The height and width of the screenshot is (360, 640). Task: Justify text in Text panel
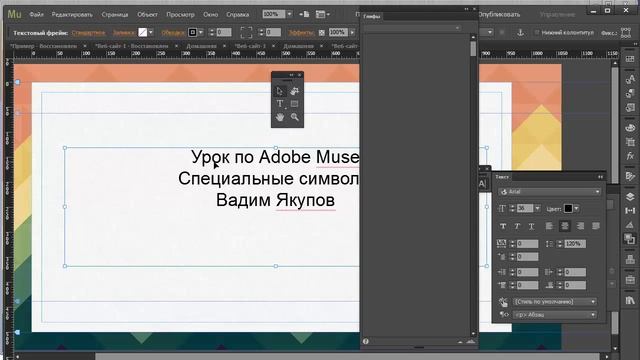(596, 226)
